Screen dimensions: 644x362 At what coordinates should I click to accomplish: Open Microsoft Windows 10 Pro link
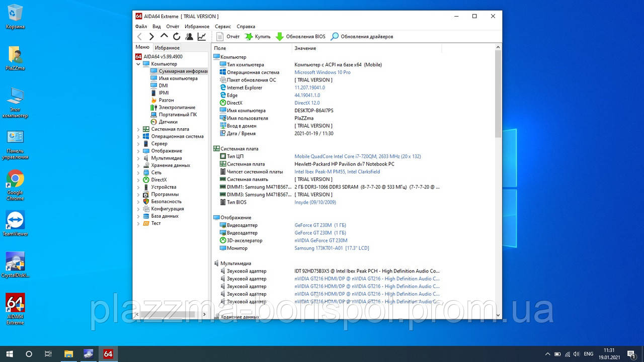[323, 72]
